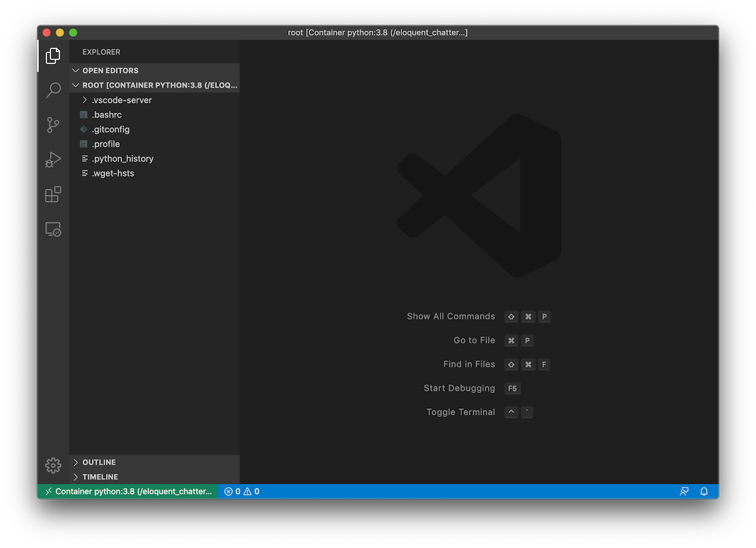Expand the Outline section

(98, 462)
